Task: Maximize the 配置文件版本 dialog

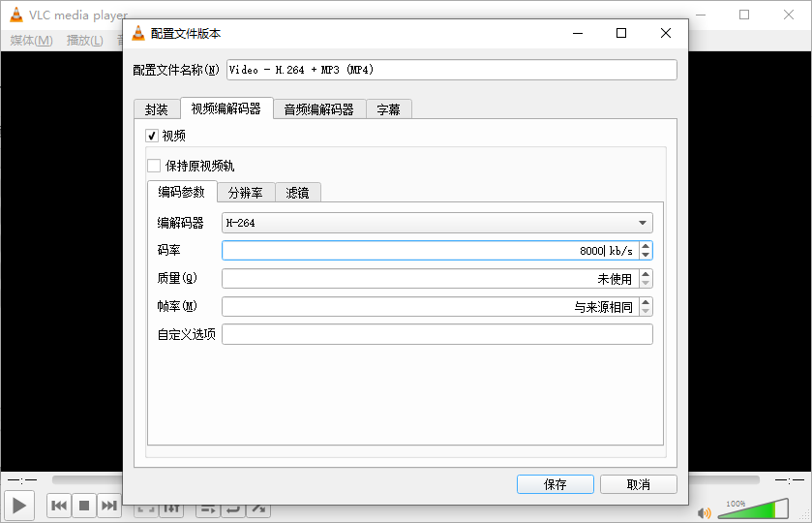Action: 621,33
